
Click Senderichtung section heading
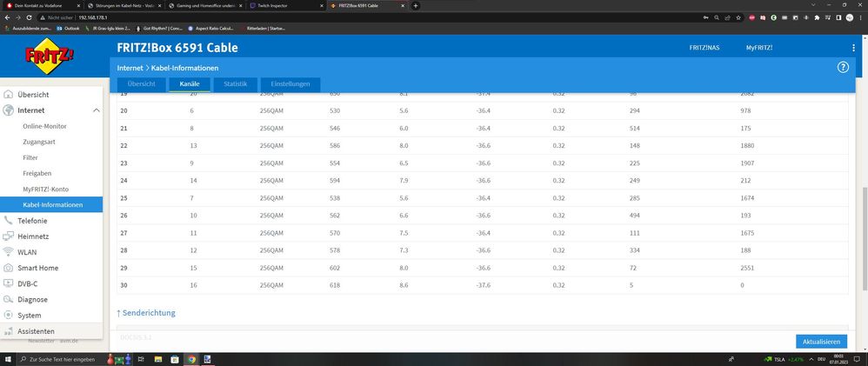tap(145, 313)
